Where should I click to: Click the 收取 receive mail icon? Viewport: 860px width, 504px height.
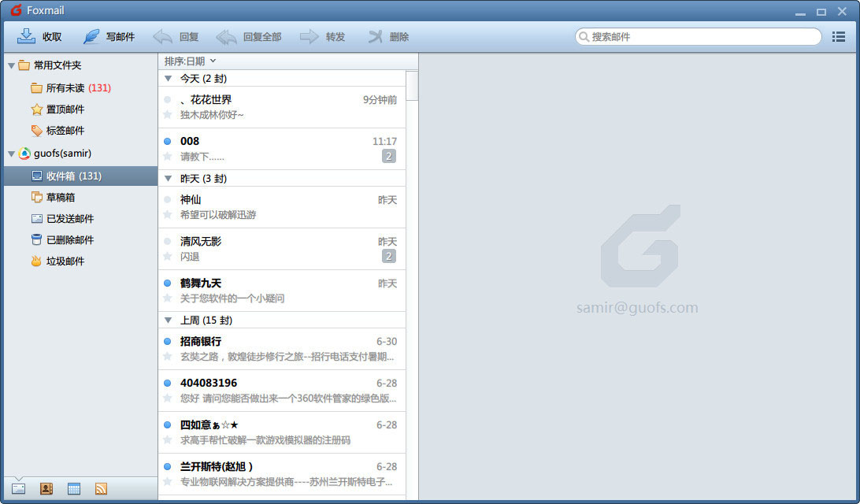[26, 36]
